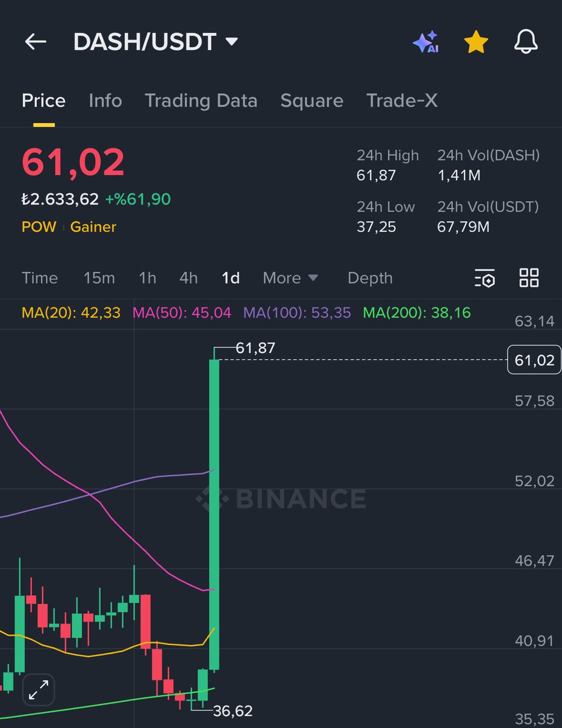Click the 61,87 high label on chart
The height and width of the screenshot is (728, 562).
(x=255, y=348)
